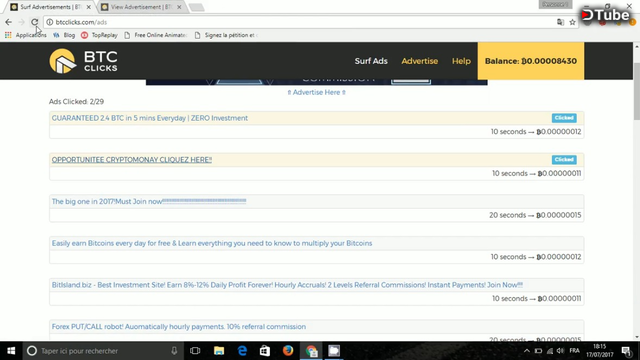Reload the btcclicks page

click(x=35, y=22)
